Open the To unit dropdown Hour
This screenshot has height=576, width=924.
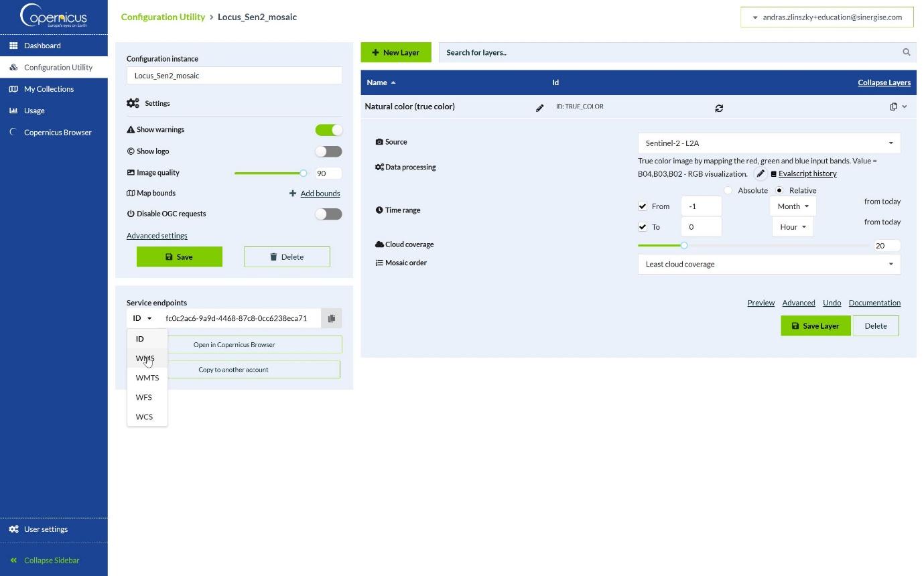(x=793, y=227)
